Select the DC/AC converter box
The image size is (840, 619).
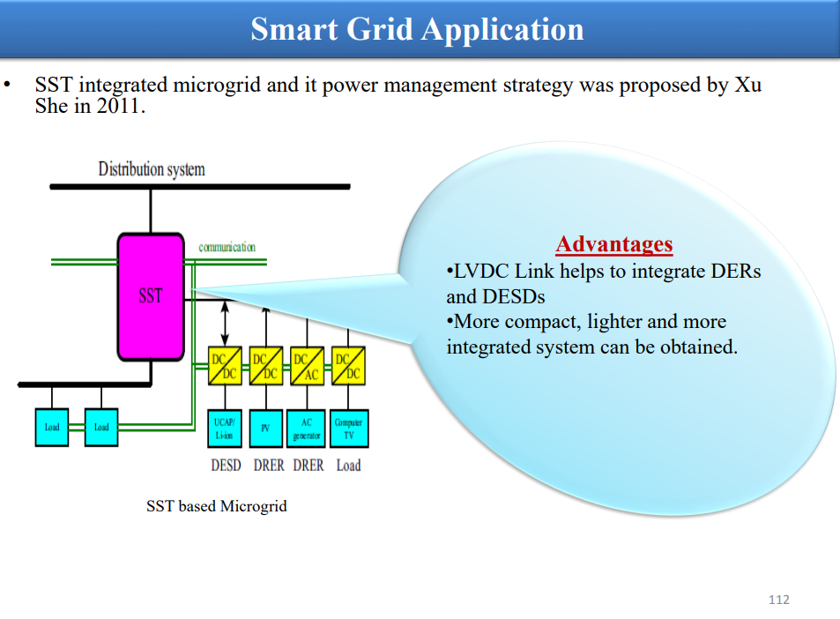[x=307, y=366]
